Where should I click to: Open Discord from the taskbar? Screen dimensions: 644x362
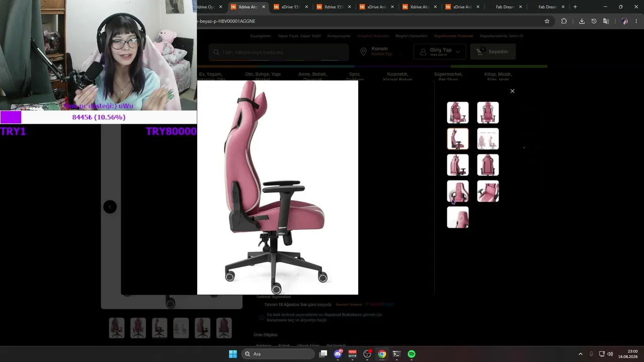pyautogui.click(x=338, y=354)
